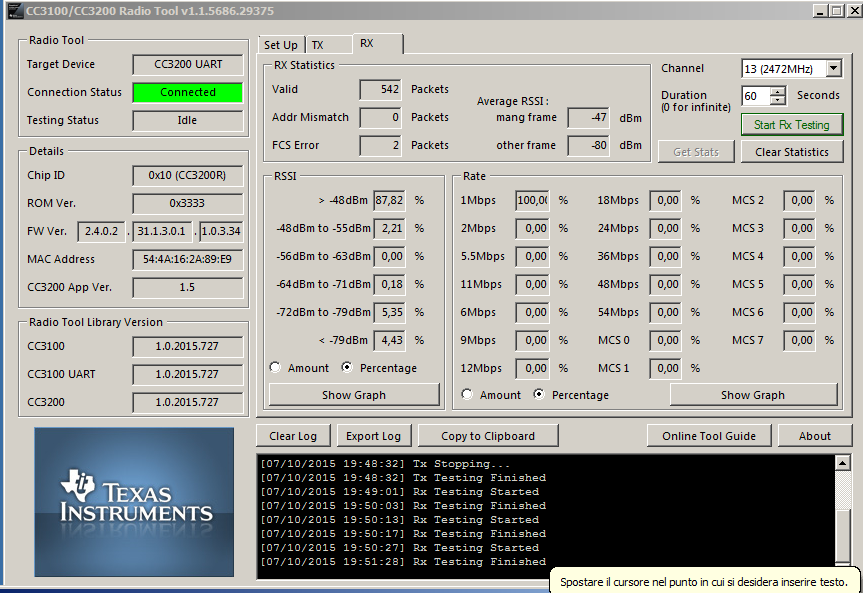This screenshot has width=863, height=593.
Task: Show Graph for Rate
Action: point(753,395)
